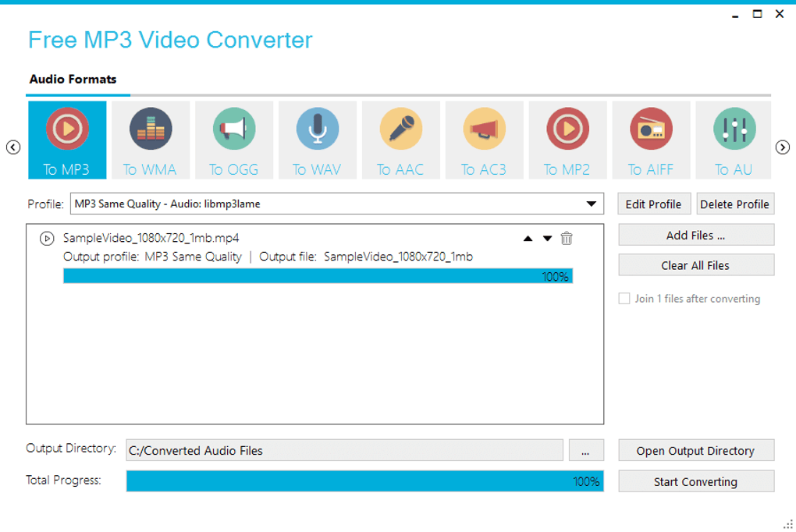Delete SampleVideo file with trash icon
Screen dimensions: 796x532
[567, 238]
